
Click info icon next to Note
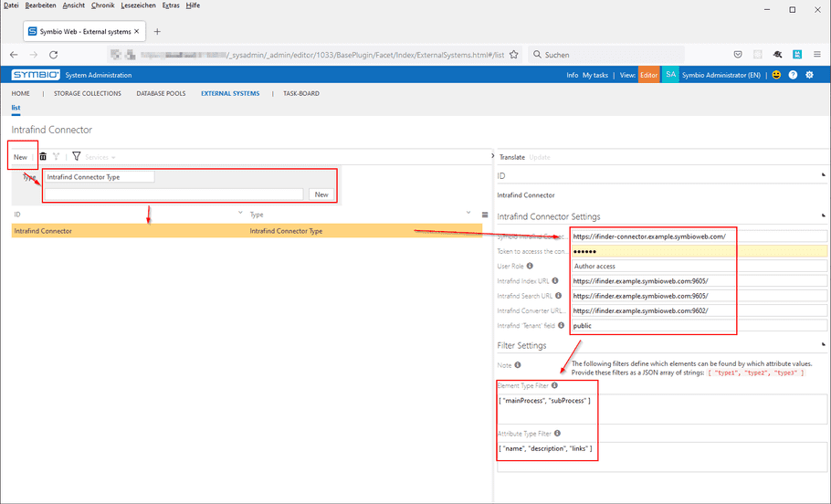(517, 365)
